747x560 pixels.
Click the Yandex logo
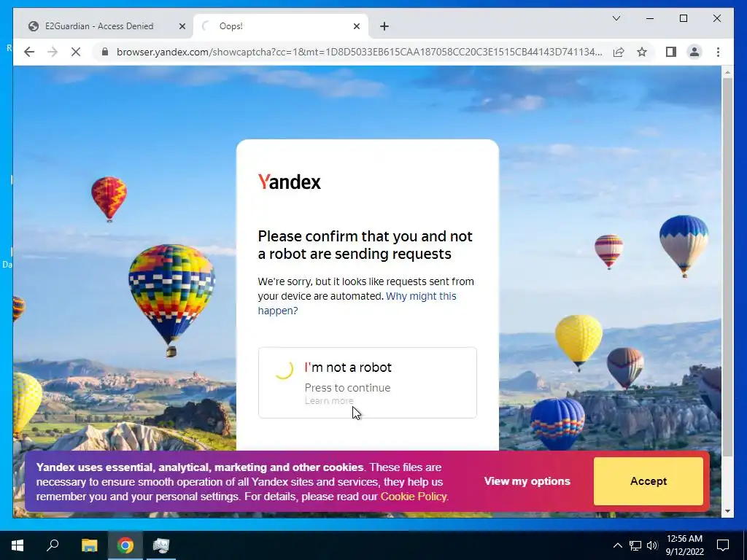(289, 182)
